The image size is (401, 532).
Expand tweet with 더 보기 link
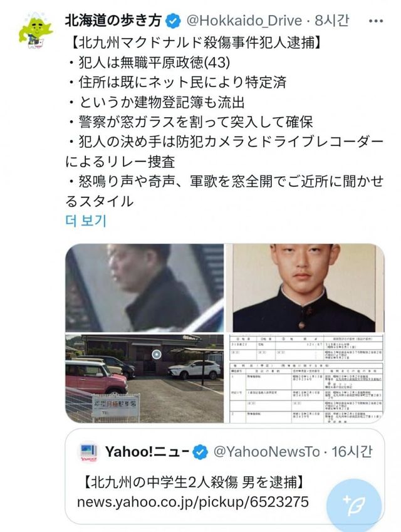coord(86,221)
